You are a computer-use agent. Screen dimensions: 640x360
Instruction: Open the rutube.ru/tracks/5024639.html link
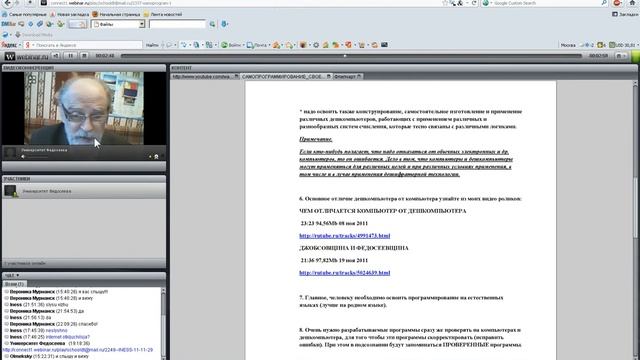click(x=344, y=273)
